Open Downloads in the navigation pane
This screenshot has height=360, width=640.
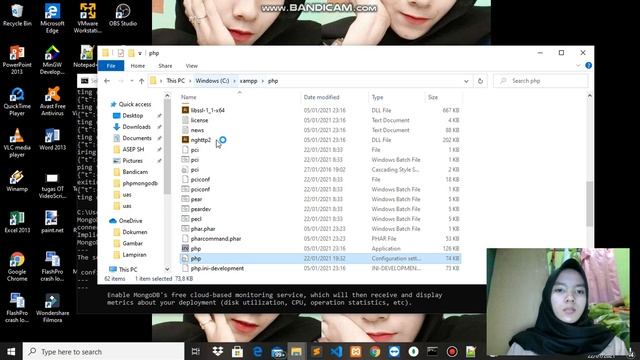tap(137, 127)
